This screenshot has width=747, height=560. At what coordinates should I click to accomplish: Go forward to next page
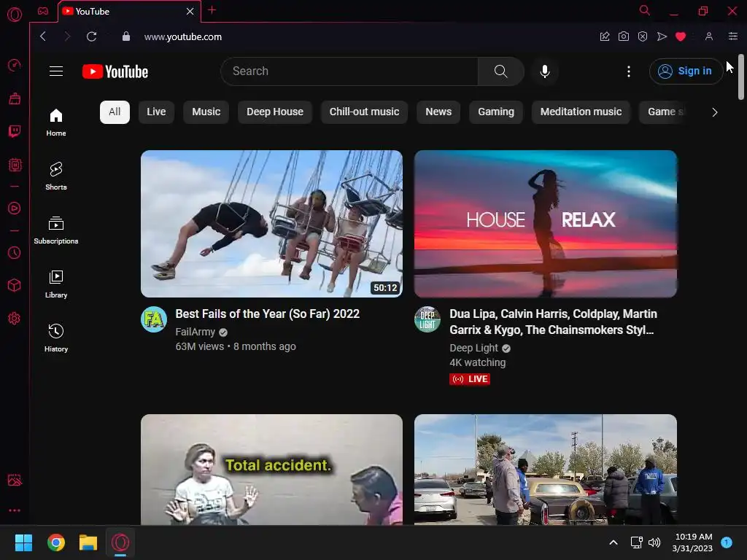point(66,36)
